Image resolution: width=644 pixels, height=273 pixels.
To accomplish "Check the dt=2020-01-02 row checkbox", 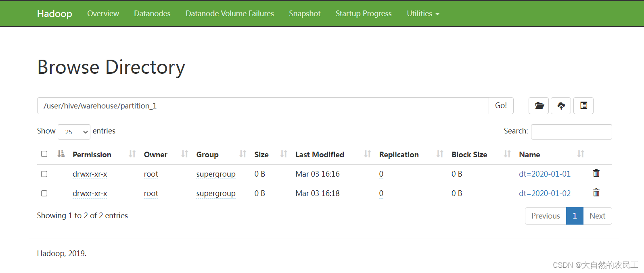I will pyautogui.click(x=44, y=194).
